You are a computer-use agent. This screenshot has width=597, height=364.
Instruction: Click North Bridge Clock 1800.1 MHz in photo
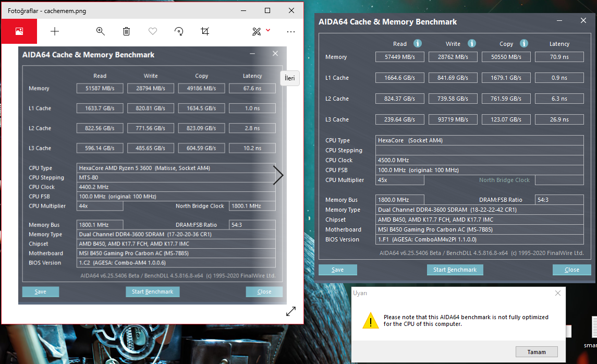pos(252,206)
